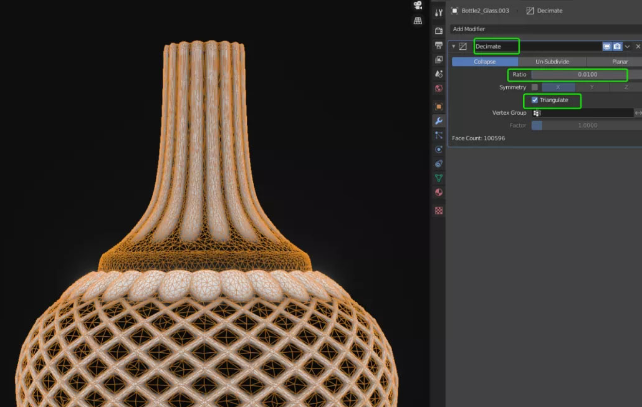Open the View Layer properties tab
The image size is (642, 407).
click(x=439, y=59)
